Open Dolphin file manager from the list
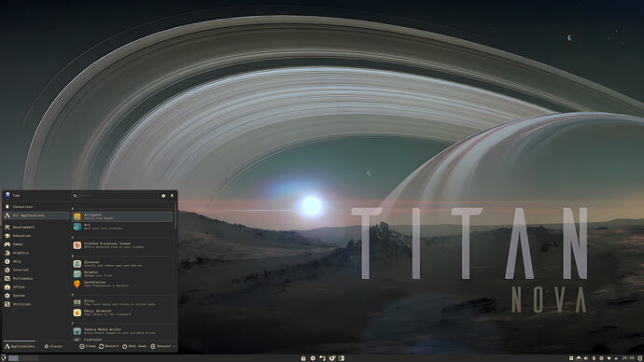 [x=122, y=273]
